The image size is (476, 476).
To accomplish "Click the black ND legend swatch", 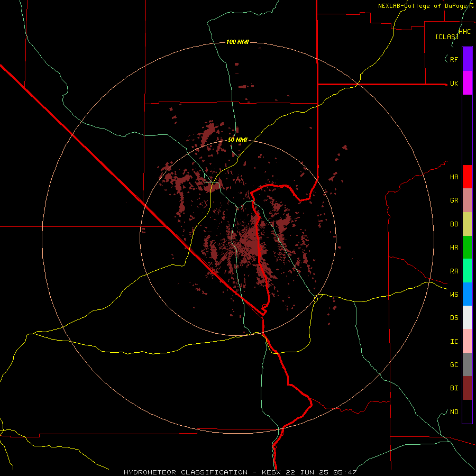I will click(x=467, y=411).
